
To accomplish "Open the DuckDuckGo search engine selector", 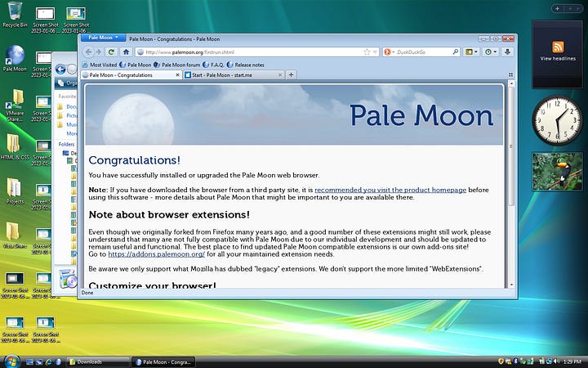I will coord(390,52).
